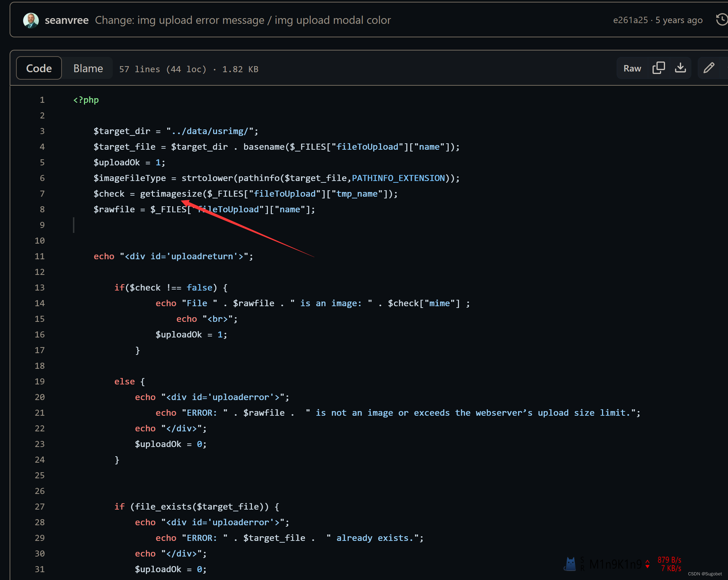Screen dimensions: 728x580
Task: Click the copy raw file icon
Action: (658, 68)
